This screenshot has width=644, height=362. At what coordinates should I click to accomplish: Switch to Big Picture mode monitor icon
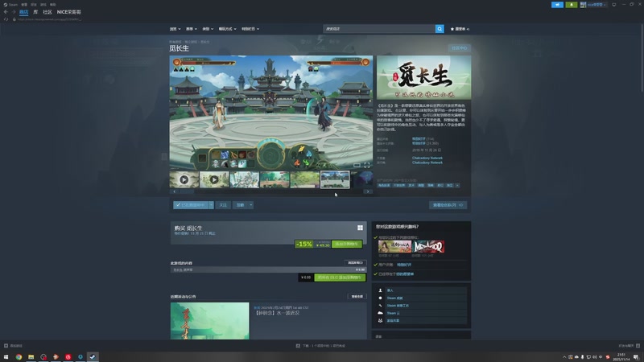click(614, 5)
